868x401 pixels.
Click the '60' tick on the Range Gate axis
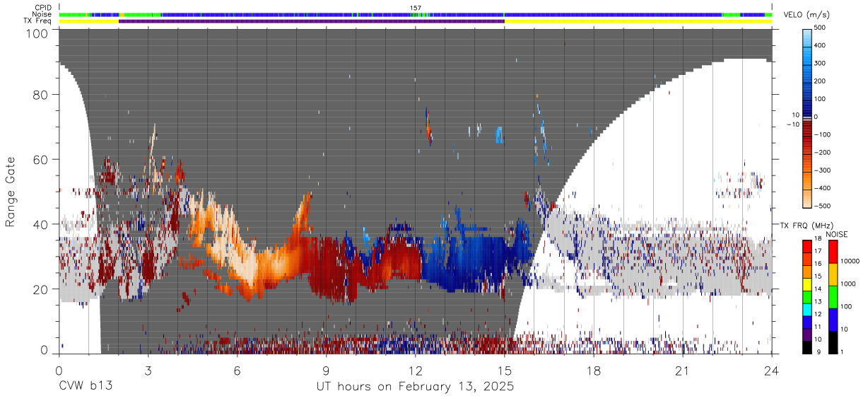[x=40, y=160]
